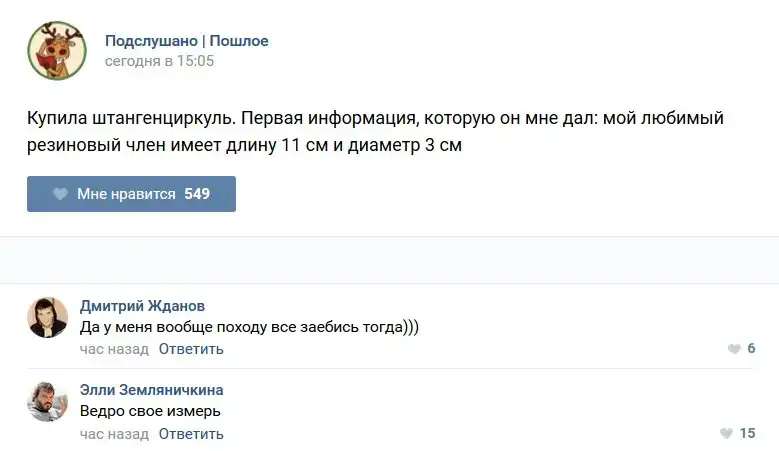Viewport: 779px width, 451px height.
Task: Open post timestamp сегодня в 15:05
Action: 160,61
